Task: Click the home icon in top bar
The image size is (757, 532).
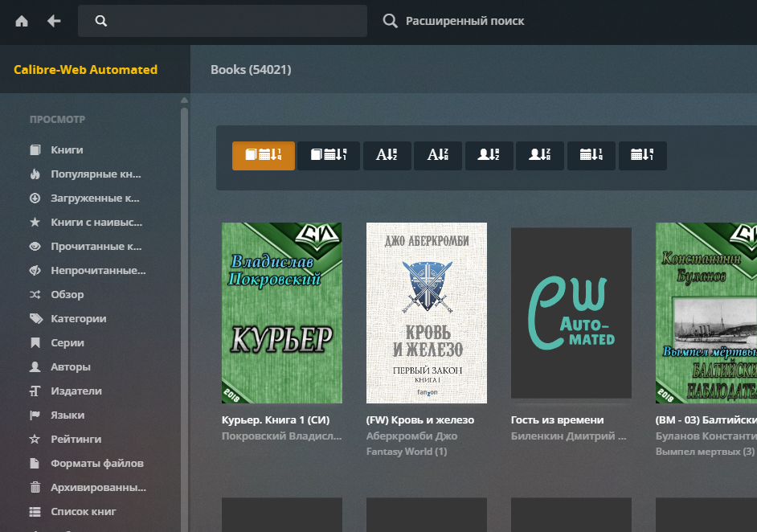Action: coord(22,21)
